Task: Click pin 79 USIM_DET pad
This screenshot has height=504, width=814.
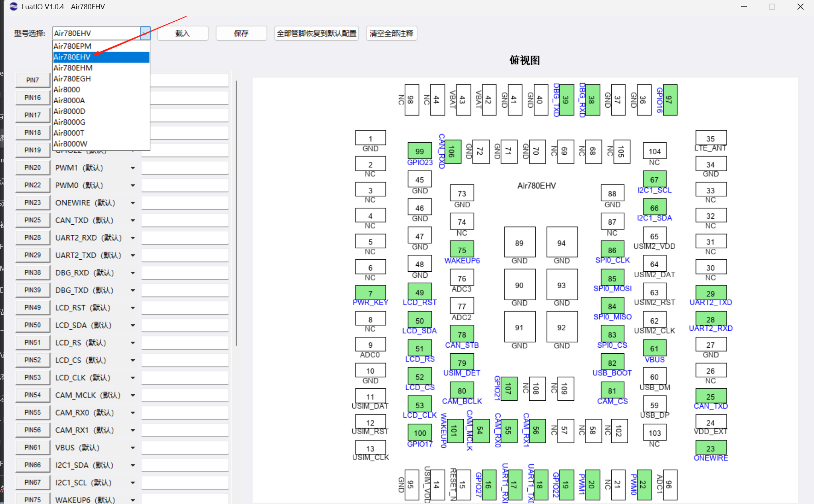Action: (462, 362)
